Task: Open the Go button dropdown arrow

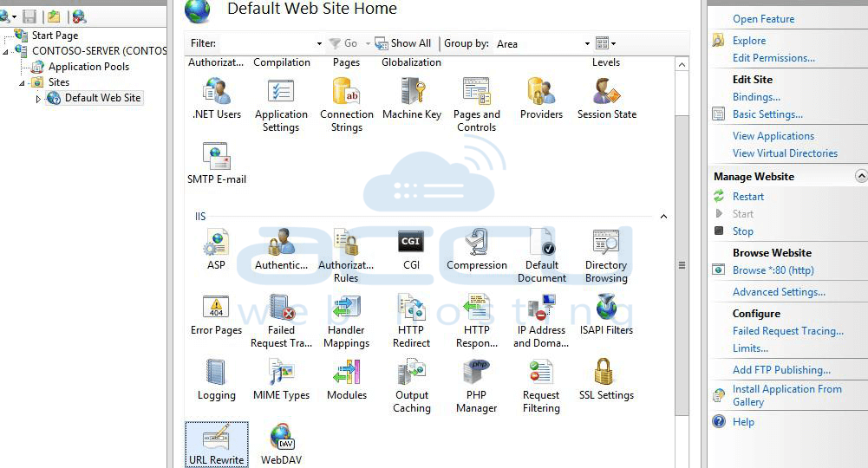Action: (x=368, y=43)
